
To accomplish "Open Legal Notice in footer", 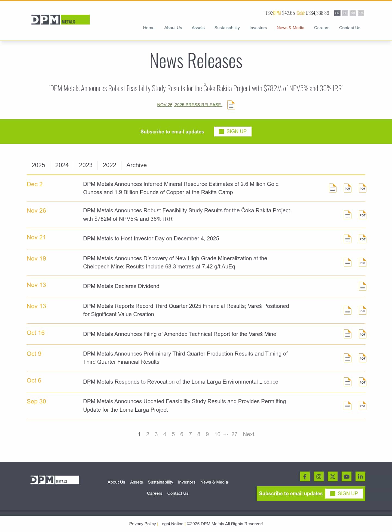I will (x=171, y=524).
